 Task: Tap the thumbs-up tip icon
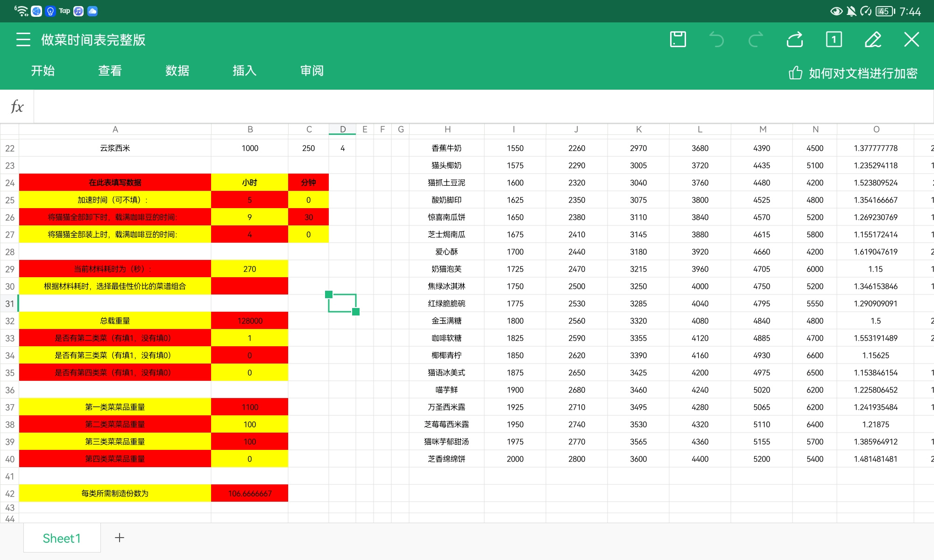(x=795, y=73)
